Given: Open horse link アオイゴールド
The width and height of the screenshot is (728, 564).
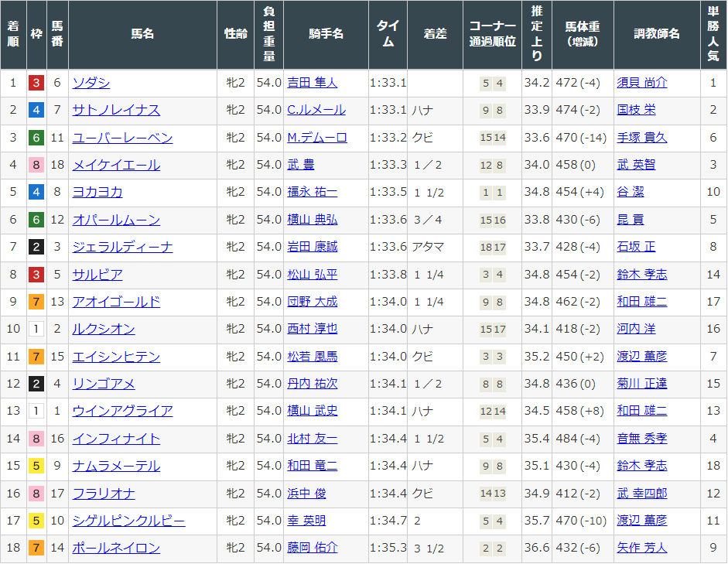Looking at the screenshot, I should 116,303.
